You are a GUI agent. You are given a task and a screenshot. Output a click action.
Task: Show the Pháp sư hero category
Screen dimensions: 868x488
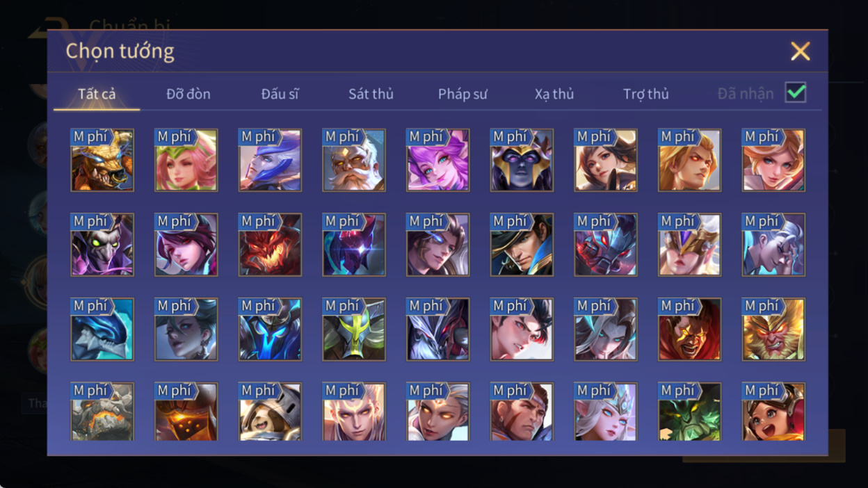click(x=463, y=94)
